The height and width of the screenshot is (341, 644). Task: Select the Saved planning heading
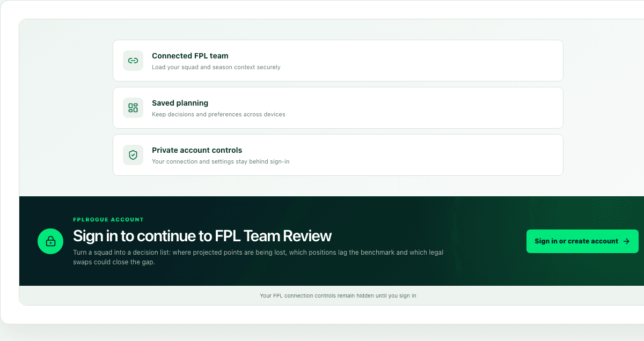point(180,103)
